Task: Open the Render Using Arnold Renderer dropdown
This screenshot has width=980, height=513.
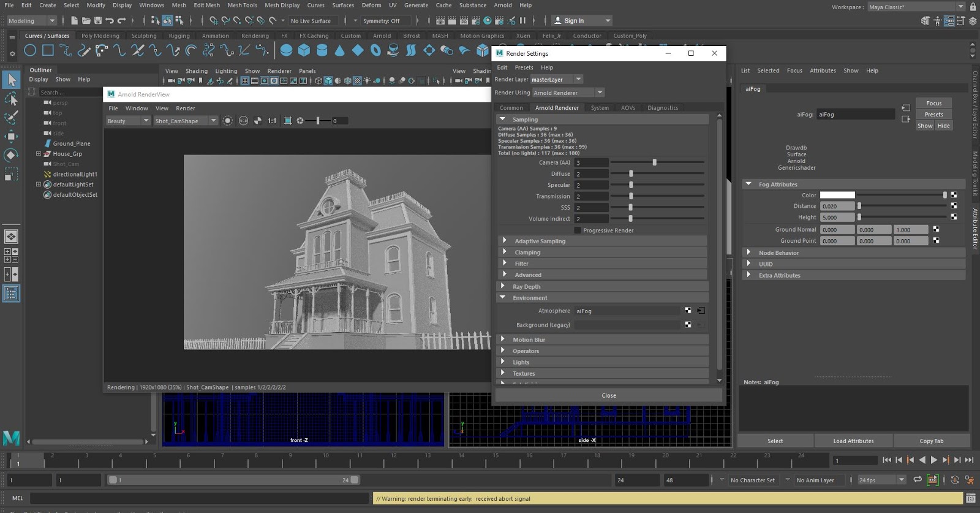Action: 568,93
